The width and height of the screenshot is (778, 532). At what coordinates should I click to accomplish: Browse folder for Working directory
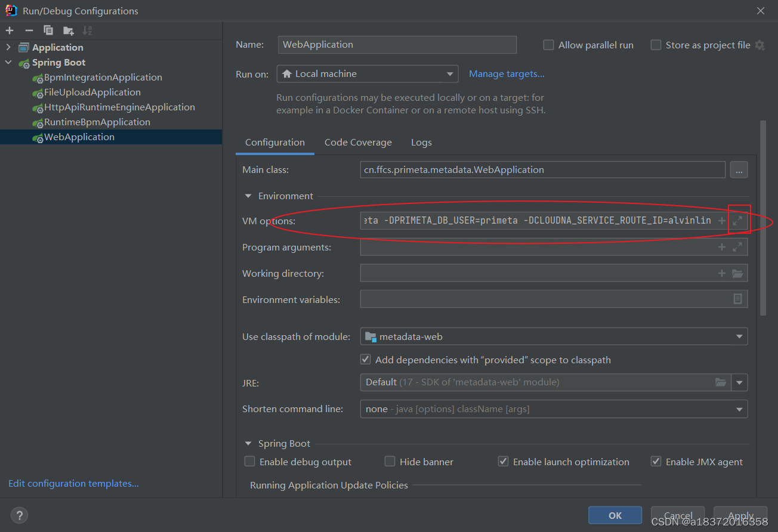pyautogui.click(x=737, y=273)
